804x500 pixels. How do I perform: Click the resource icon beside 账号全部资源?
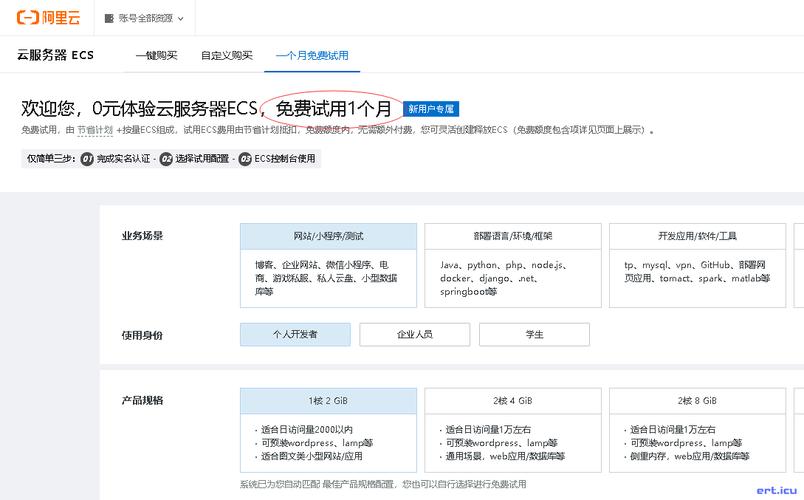(109, 18)
